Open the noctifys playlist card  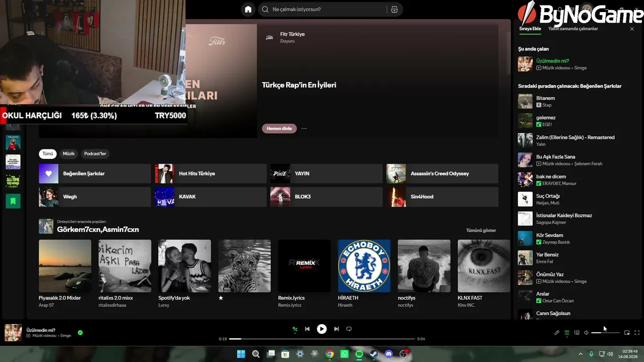(424, 274)
